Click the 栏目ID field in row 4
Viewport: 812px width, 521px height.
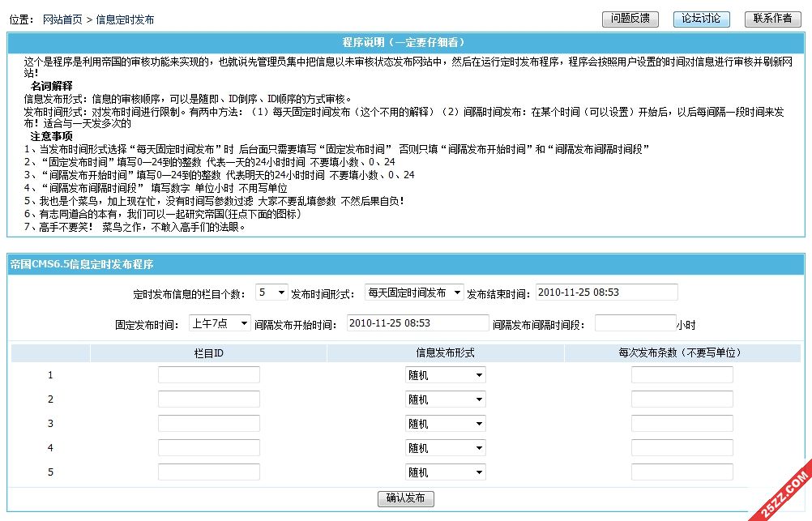209,447
